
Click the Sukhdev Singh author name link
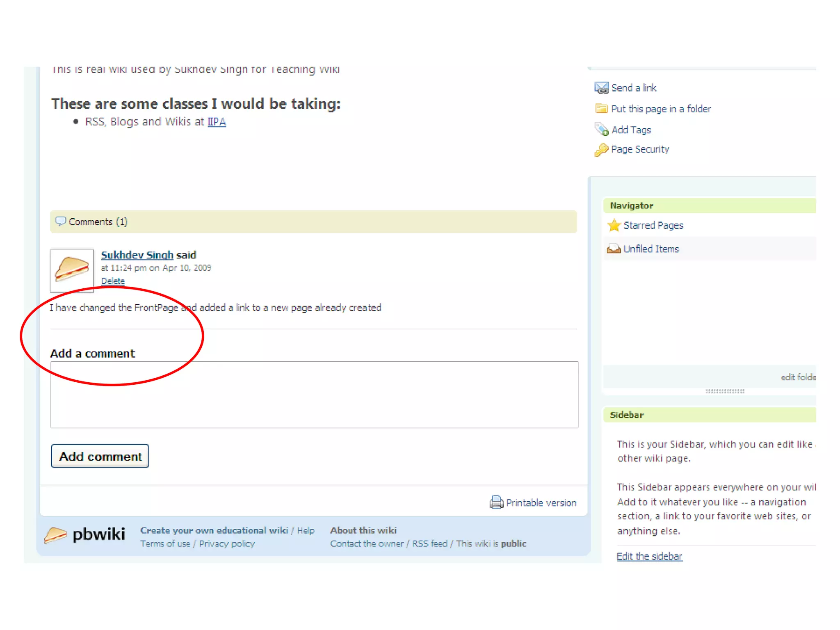pyautogui.click(x=137, y=255)
